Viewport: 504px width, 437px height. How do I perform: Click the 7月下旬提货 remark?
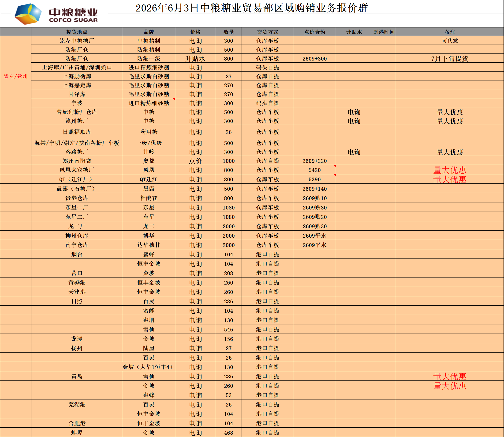pos(450,59)
